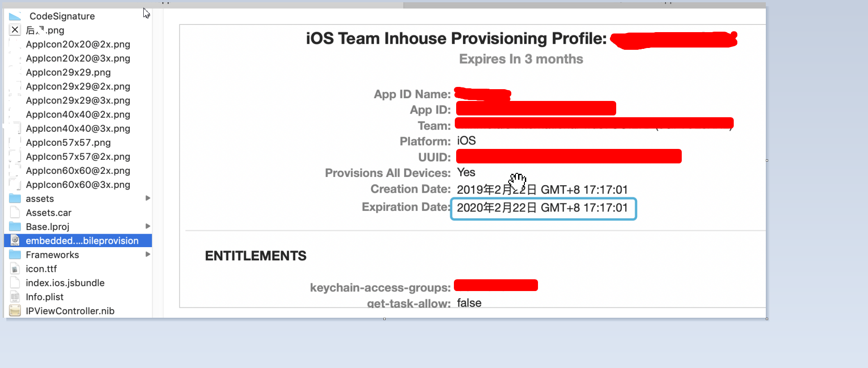Select the Assets.car file icon
The image size is (868, 368).
(x=15, y=213)
